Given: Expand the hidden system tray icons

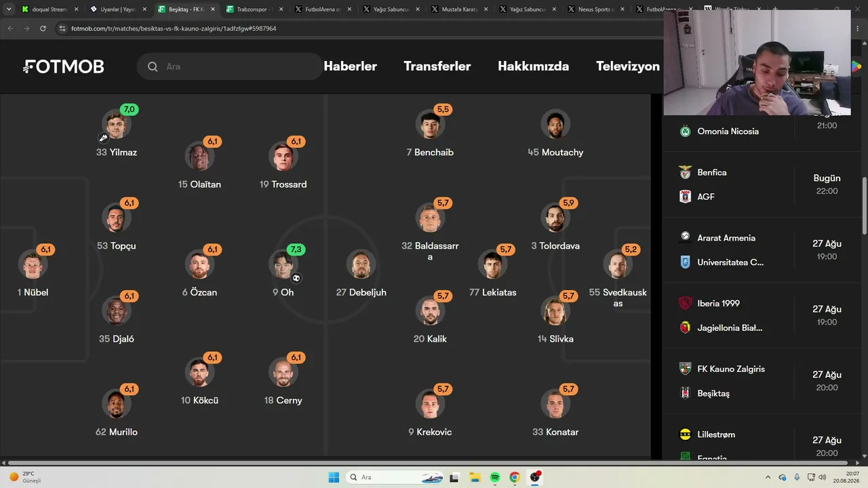Looking at the screenshot, I should coord(768,477).
